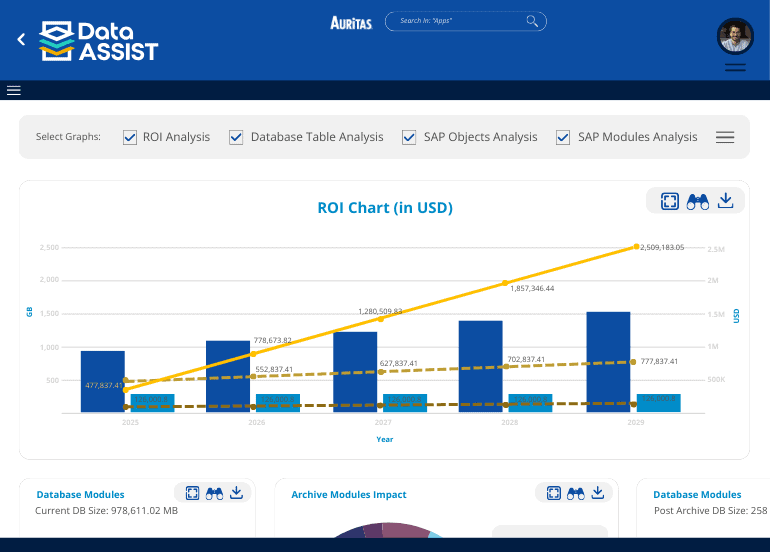Click the Year axis label
This screenshot has width=770, height=552.
(x=385, y=440)
